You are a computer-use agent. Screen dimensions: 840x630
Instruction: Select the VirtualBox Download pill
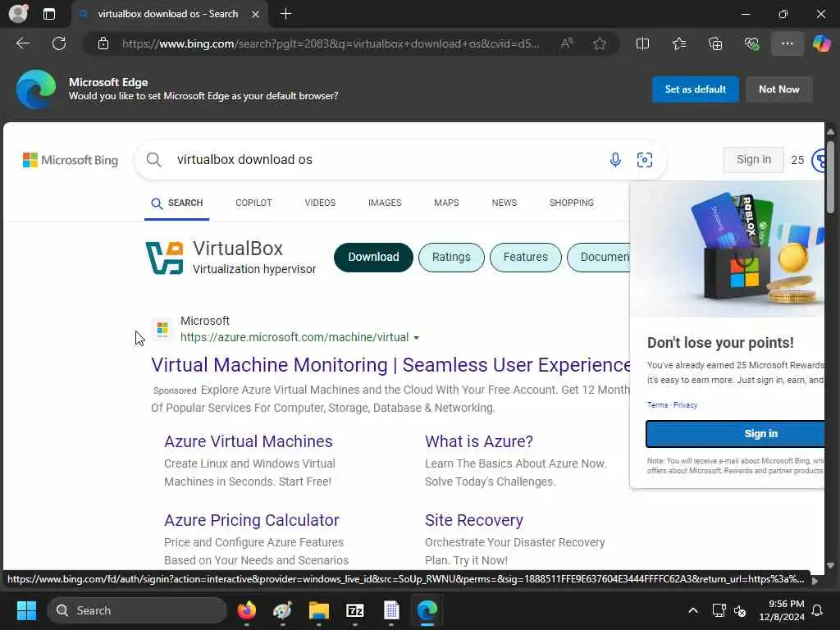[373, 257]
